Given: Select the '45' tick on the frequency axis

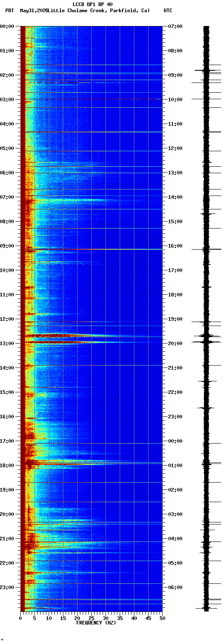Looking at the screenshot, I should point(148,618).
